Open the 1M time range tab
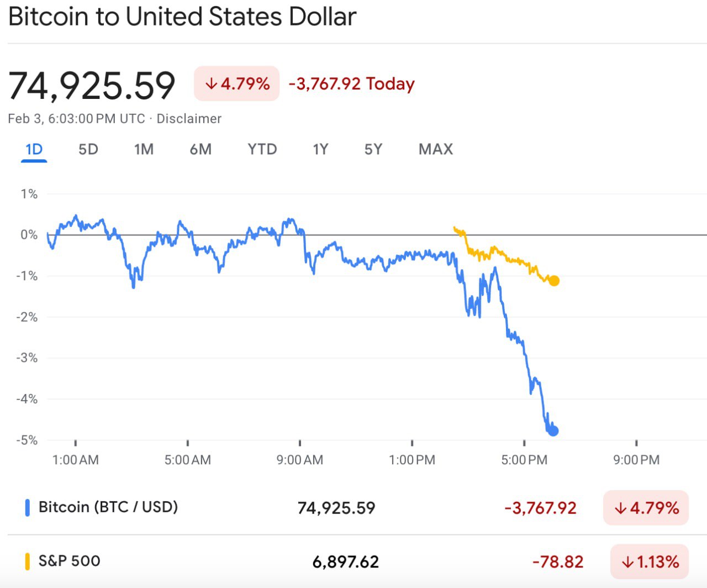This screenshot has height=588, width=707. (x=144, y=149)
